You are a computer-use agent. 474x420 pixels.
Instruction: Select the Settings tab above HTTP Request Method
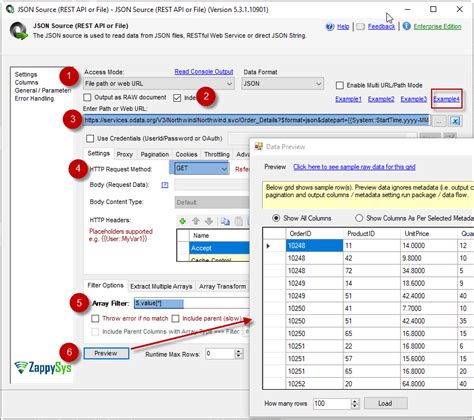[x=99, y=153]
